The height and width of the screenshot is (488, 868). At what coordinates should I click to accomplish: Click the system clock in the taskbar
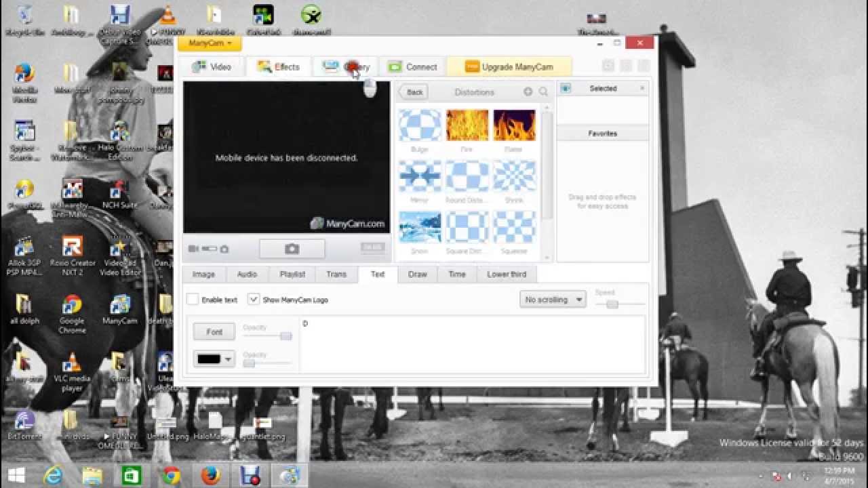point(840,475)
